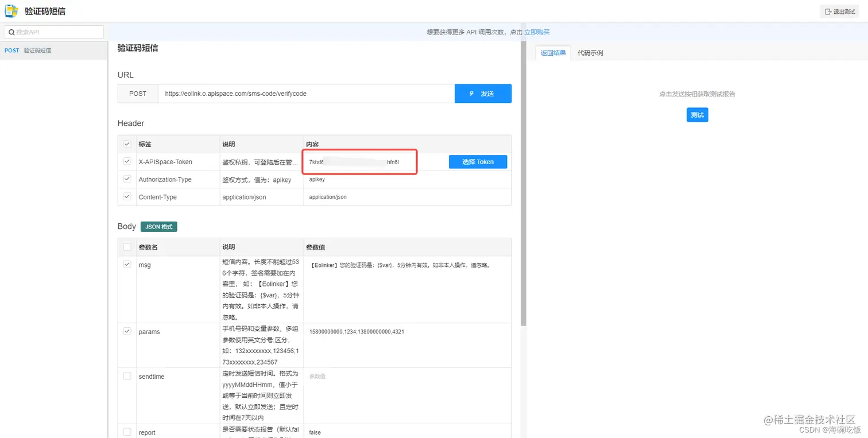868x438 pixels.
Task: Click the 选择 Token button
Action: pos(478,161)
